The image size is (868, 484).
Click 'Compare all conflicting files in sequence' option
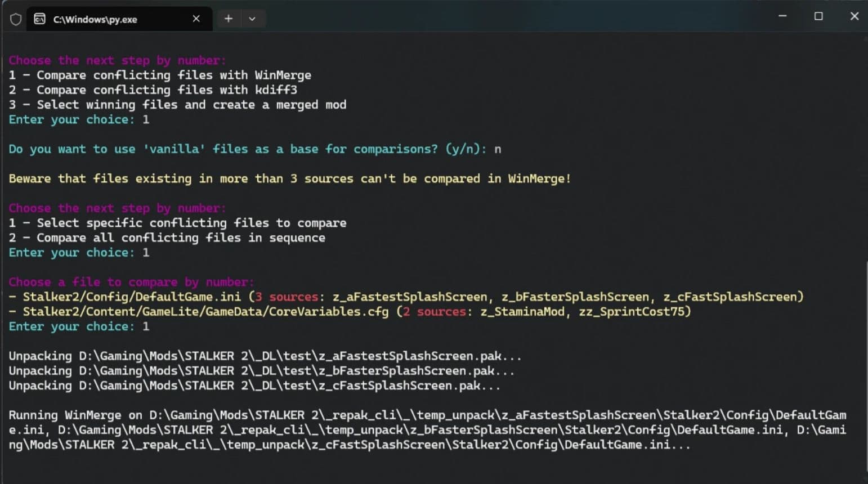click(167, 237)
